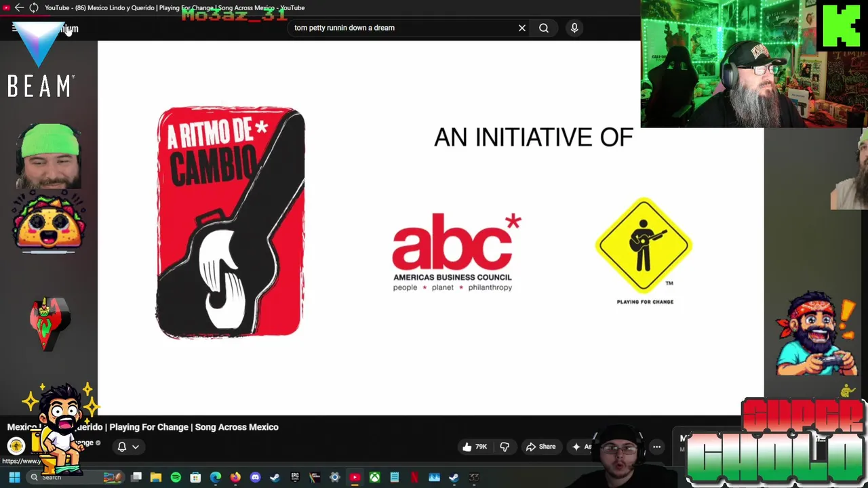
Task: Open the Xbox app from taskbar
Action: (x=374, y=477)
